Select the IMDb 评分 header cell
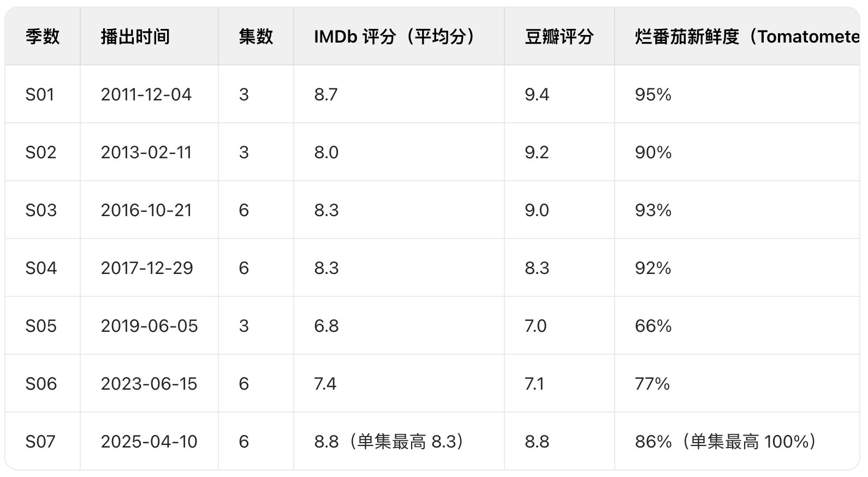Viewport: 868px width, 477px height. (398, 37)
